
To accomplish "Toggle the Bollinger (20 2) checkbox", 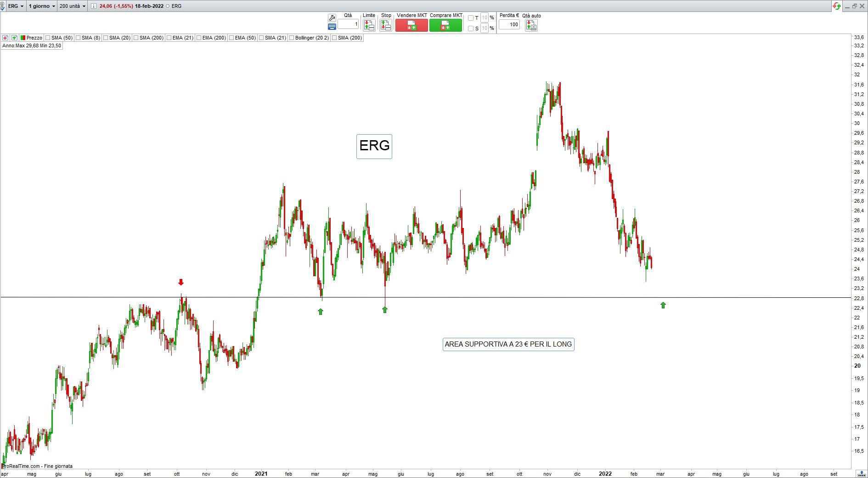I will pos(292,38).
